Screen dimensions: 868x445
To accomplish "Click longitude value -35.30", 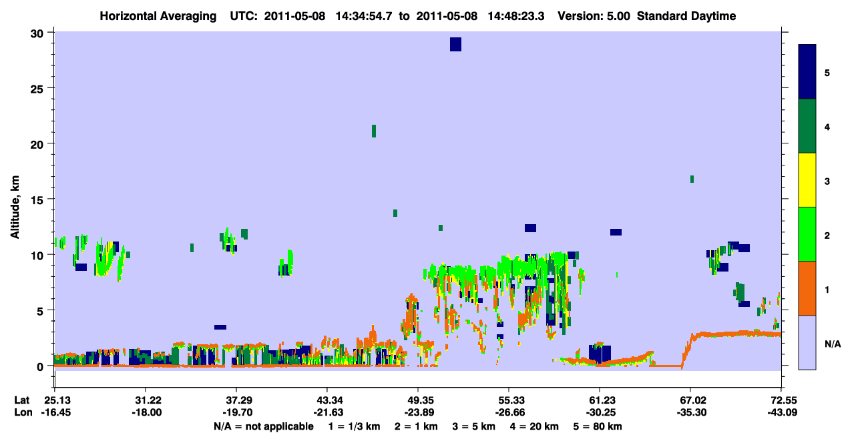I will [x=691, y=412].
